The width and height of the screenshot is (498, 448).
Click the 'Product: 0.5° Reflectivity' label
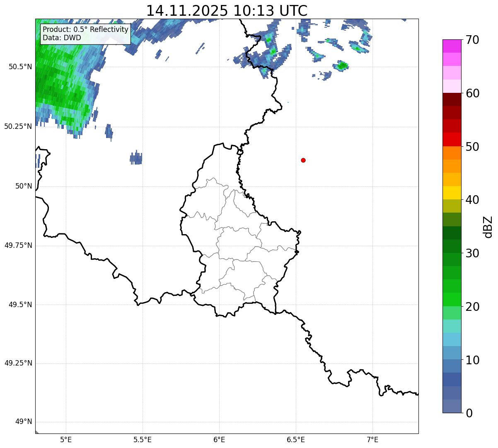click(x=85, y=30)
